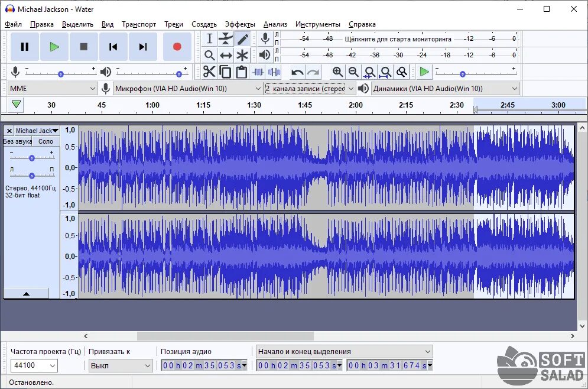
Task: Click the Stop transport button
Action: click(84, 47)
